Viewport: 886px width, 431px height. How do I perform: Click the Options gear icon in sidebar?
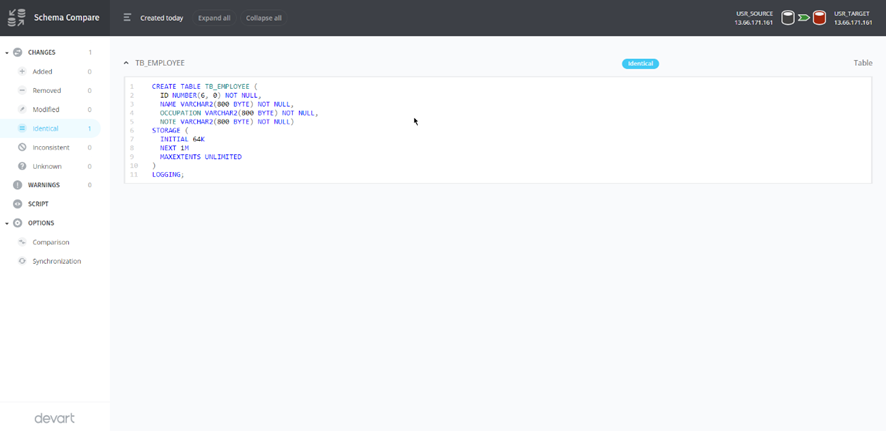click(x=17, y=223)
